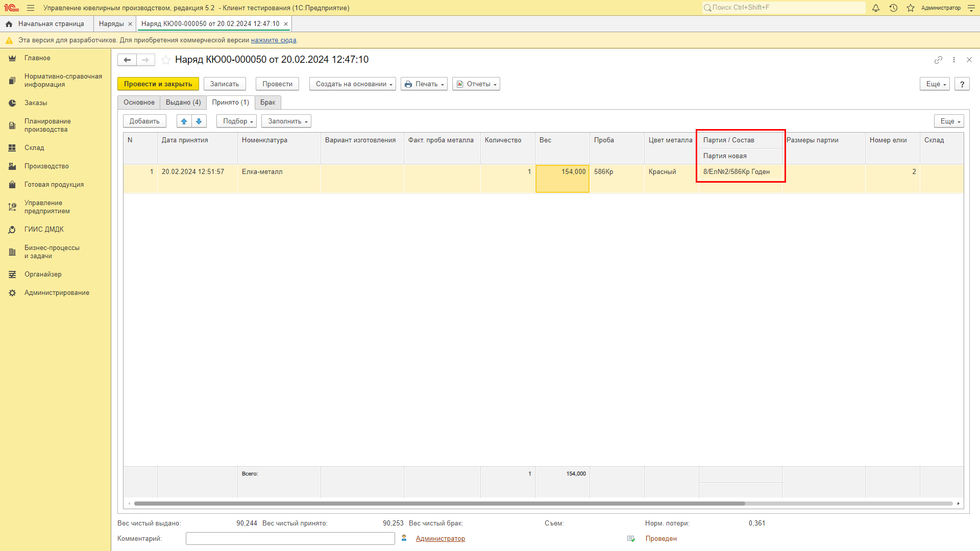This screenshot has width=980, height=551.
Task: Close the Наряд КЮ00-000050 tab
Action: click(x=286, y=24)
